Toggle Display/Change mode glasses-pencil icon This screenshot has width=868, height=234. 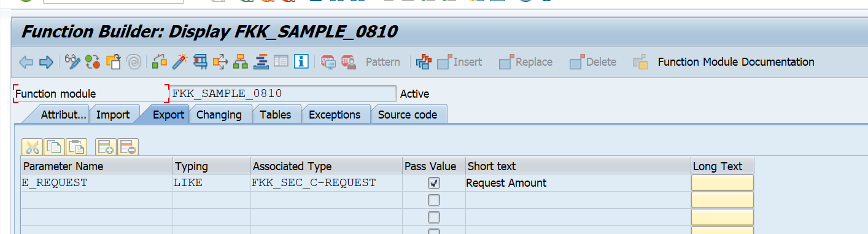(72, 61)
